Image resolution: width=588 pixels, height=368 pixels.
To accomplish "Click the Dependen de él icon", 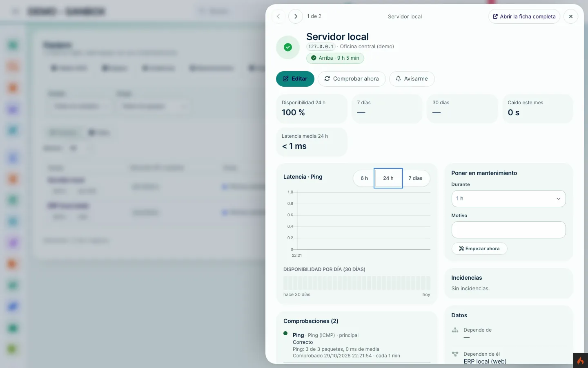I will click(x=455, y=354).
